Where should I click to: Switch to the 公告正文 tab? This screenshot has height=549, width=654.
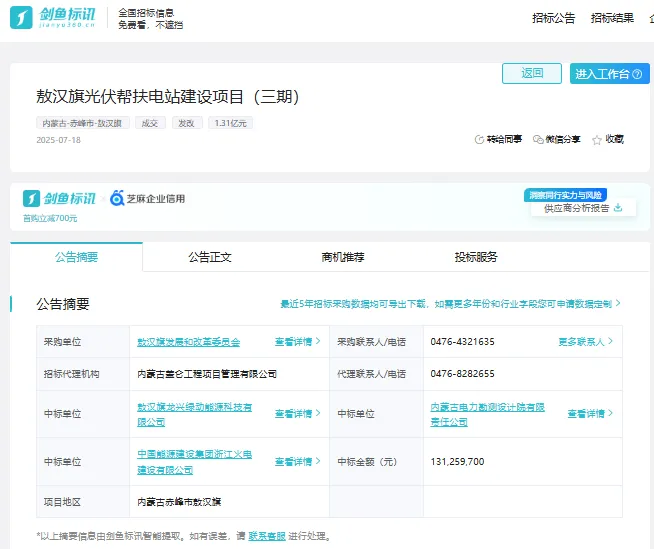point(210,257)
